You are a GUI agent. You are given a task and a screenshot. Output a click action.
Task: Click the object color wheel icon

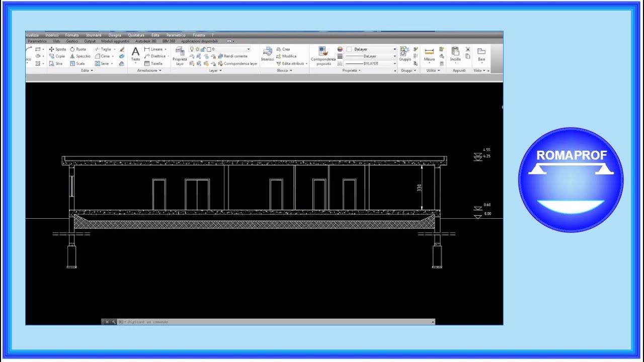[x=340, y=49]
